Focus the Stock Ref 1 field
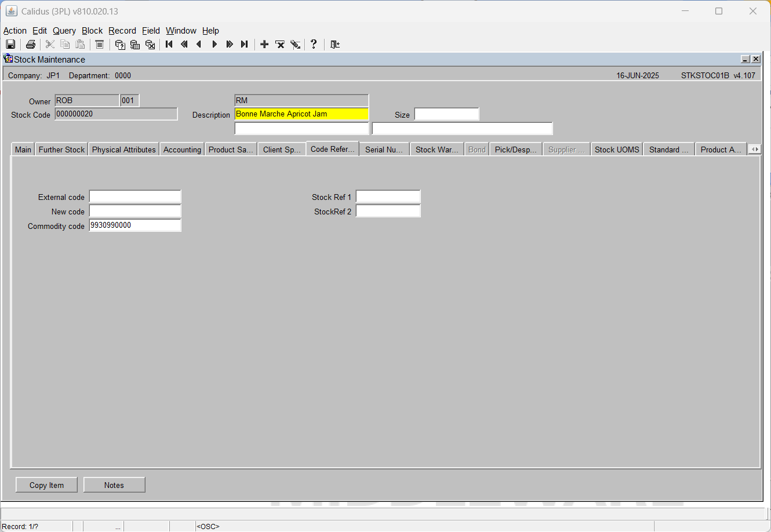 click(388, 197)
